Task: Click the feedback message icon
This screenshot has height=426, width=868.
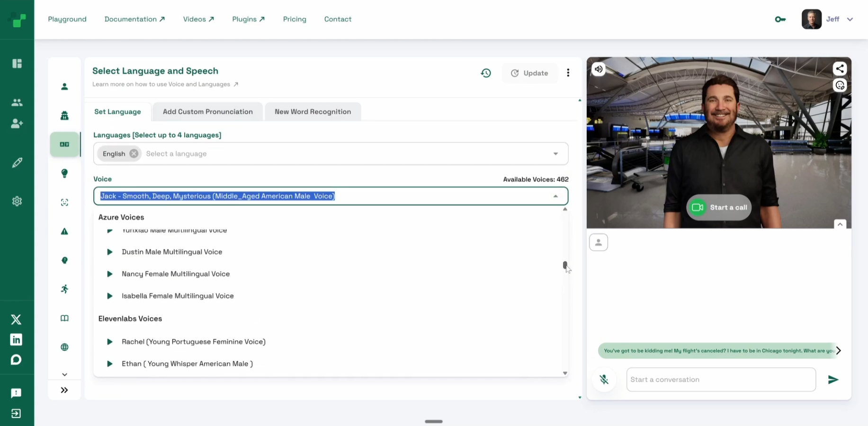Action: (x=16, y=393)
